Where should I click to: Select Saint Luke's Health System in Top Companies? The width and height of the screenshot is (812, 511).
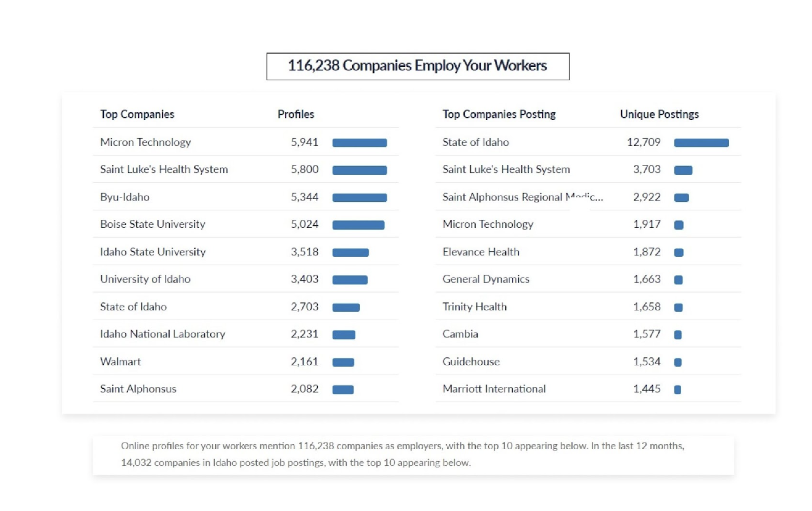(x=164, y=169)
